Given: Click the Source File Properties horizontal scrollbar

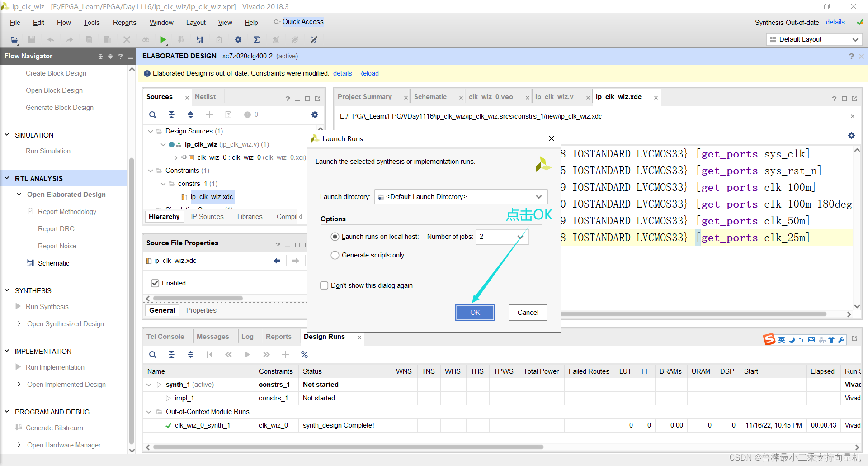Looking at the screenshot, I should tap(198, 298).
